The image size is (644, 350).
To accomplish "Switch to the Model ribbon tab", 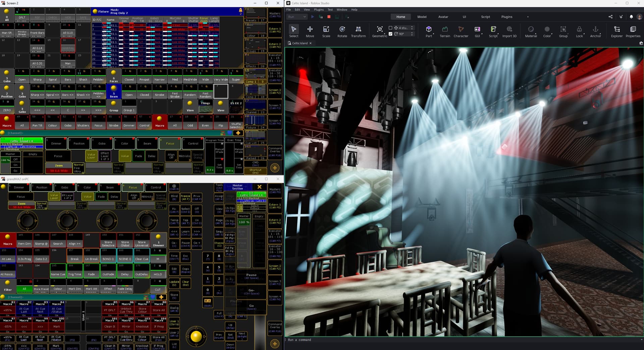I will [x=422, y=17].
